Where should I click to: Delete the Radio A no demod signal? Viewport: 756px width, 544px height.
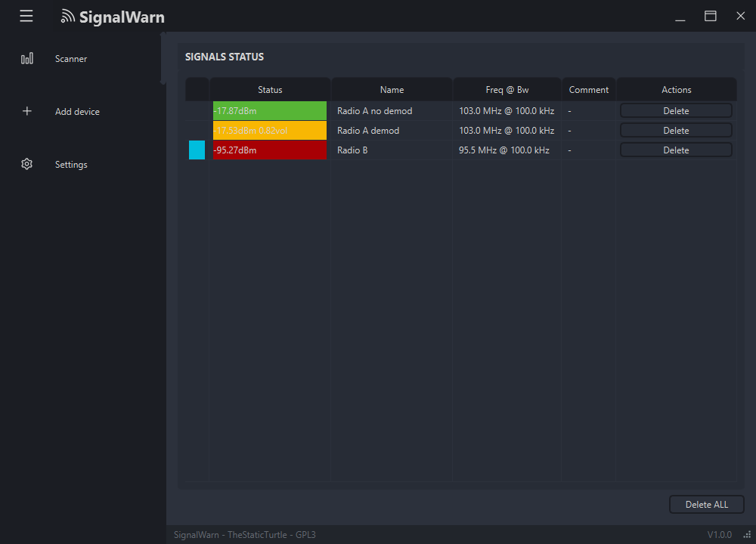point(676,111)
